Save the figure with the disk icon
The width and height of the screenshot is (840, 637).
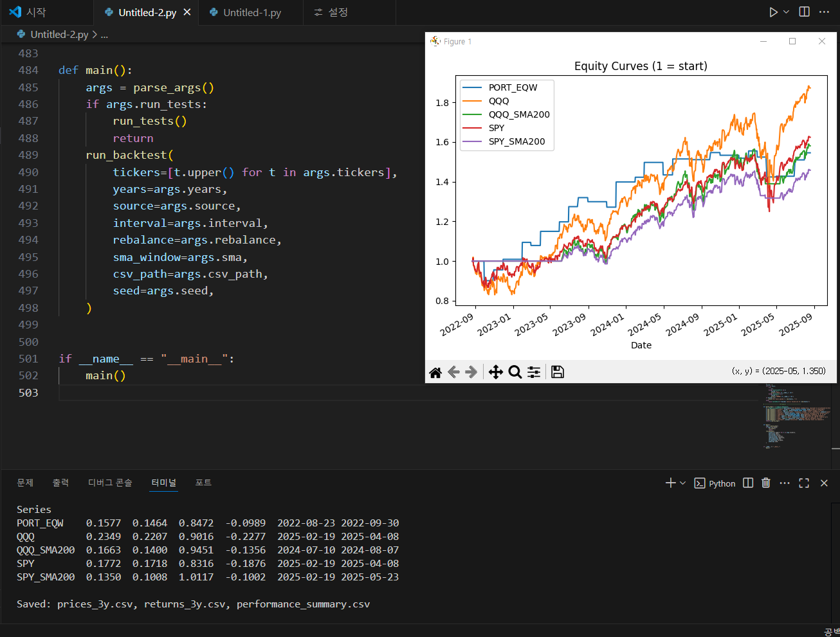tap(558, 372)
